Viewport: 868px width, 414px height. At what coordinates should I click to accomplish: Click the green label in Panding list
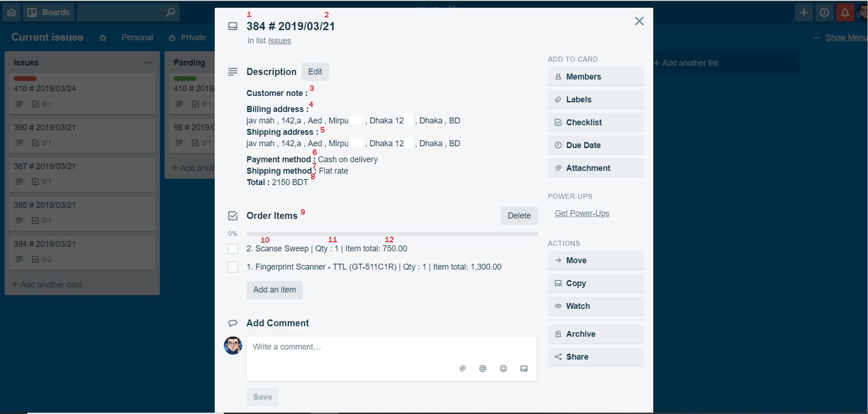tap(185, 79)
